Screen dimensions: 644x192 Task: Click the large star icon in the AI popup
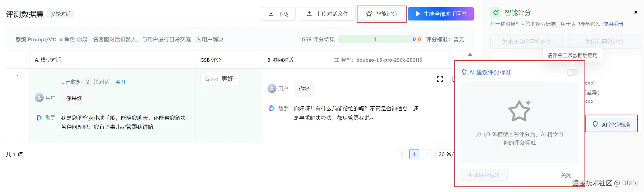[x=519, y=111]
